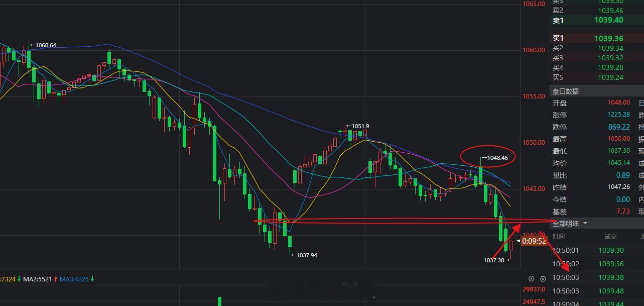The height and width of the screenshot is (306, 644).
Task: Click the 1048.46 price label on chart
Action: pyautogui.click(x=497, y=158)
